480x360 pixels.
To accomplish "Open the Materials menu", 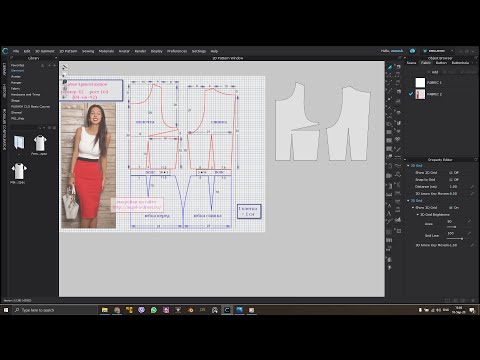I will pyautogui.click(x=106, y=51).
